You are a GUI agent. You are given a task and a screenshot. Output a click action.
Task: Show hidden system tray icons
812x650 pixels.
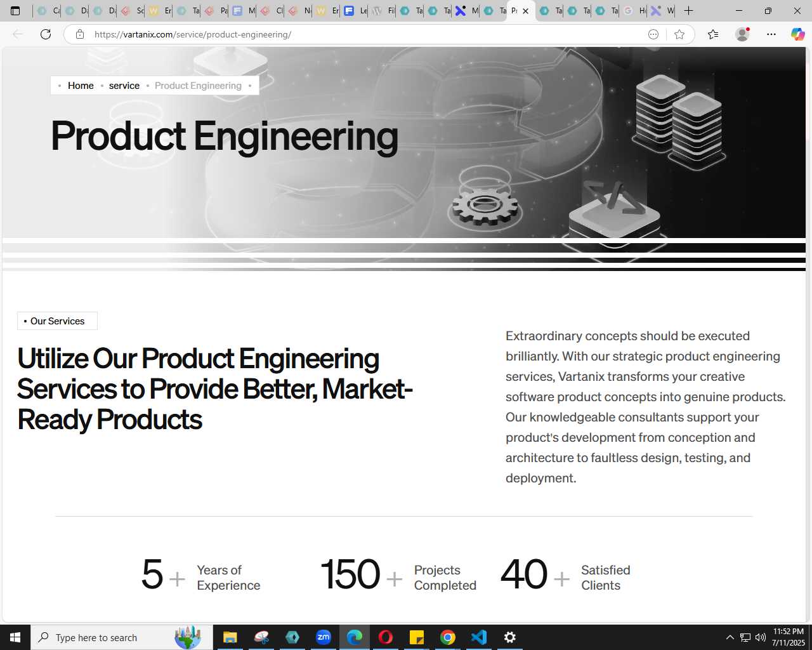(x=730, y=637)
